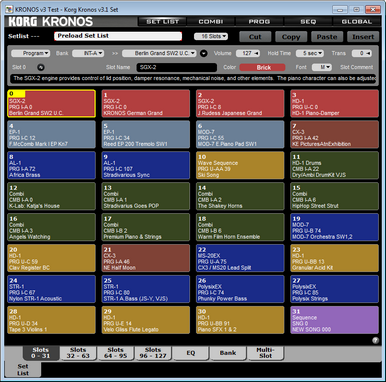Image resolution: width=386 pixels, height=382 pixels.
Task: Open the Program type dropdown
Action: click(31, 53)
